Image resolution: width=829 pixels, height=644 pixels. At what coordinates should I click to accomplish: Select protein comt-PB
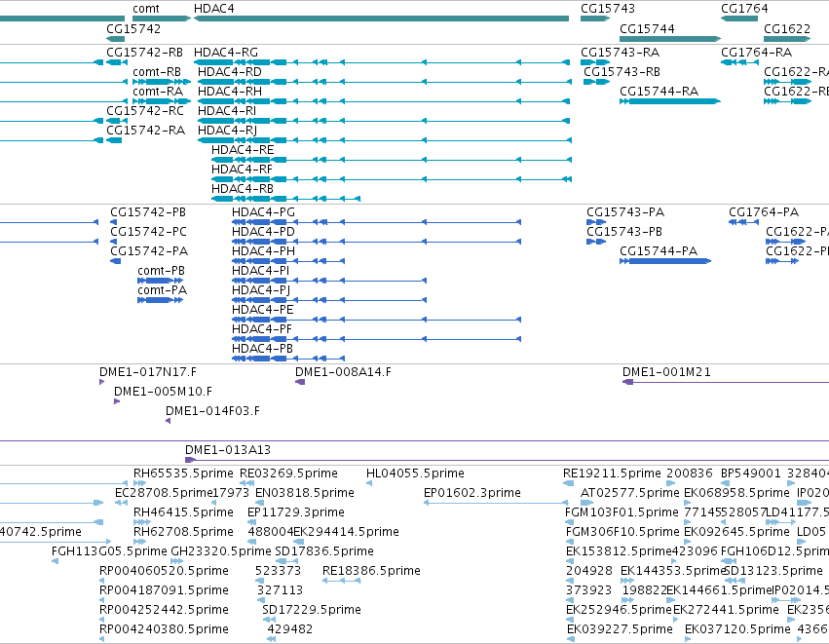(x=162, y=271)
